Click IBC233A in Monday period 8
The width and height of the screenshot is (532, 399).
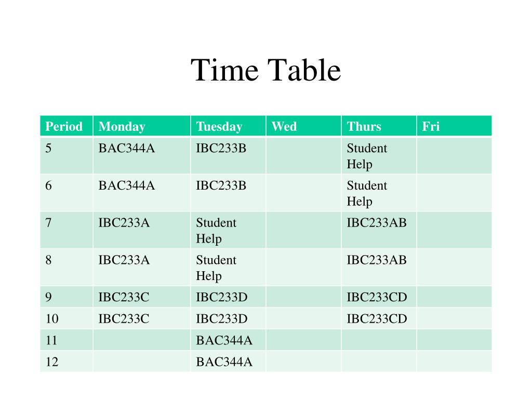point(124,260)
